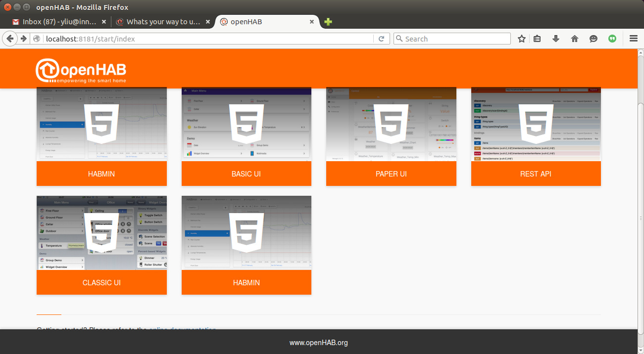The height and width of the screenshot is (354, 644).
Task: Launch the BASIC UI tile
Action: point(246,174)
